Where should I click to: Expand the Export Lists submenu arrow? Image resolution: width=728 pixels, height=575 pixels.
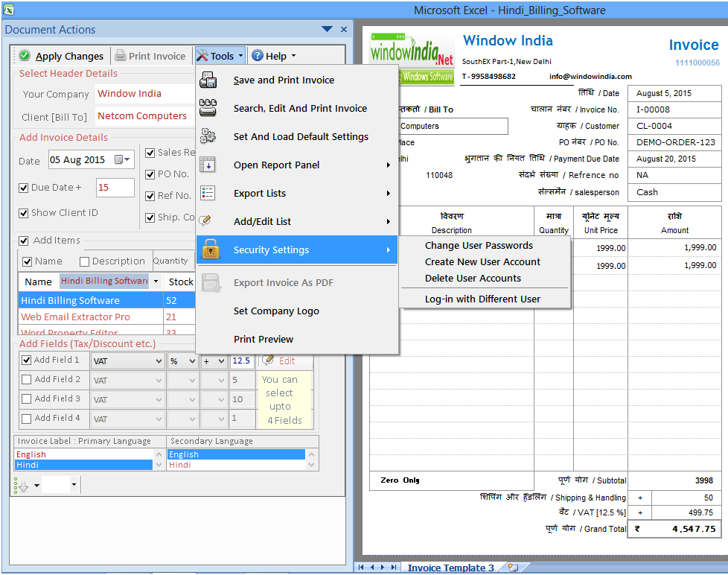point(388,193)
